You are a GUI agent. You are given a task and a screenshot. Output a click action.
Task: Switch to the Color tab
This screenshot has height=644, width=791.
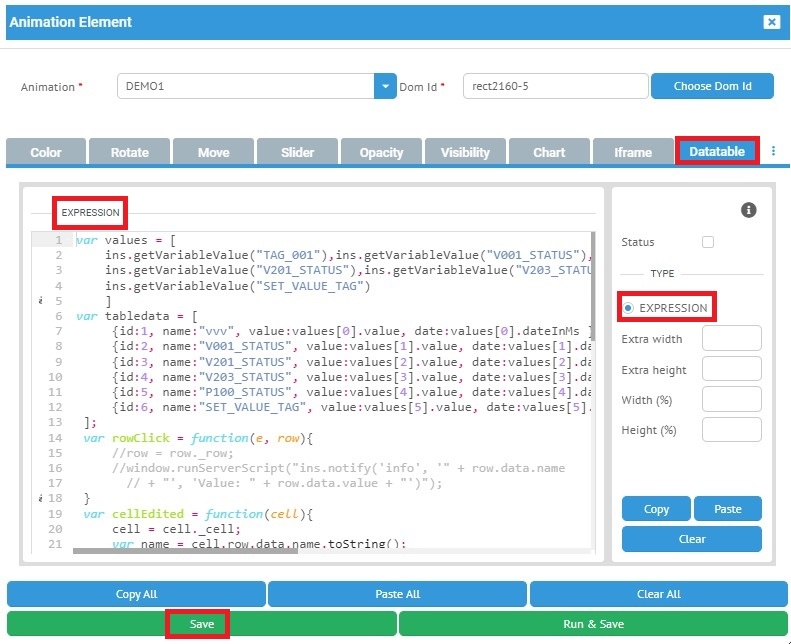(46, 152)
